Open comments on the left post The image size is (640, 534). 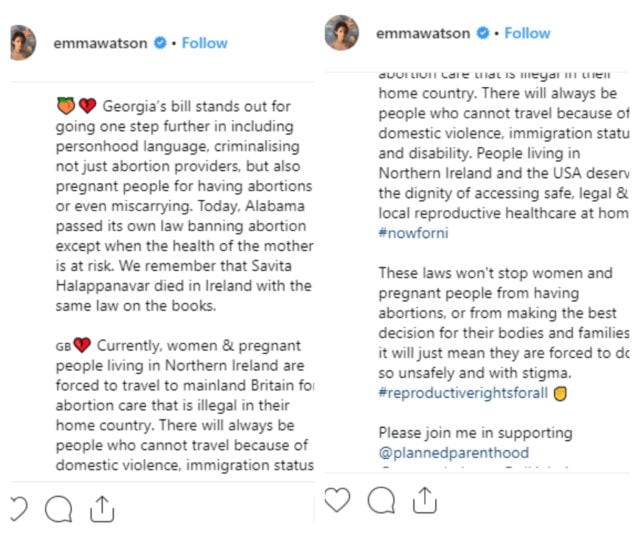59,509
